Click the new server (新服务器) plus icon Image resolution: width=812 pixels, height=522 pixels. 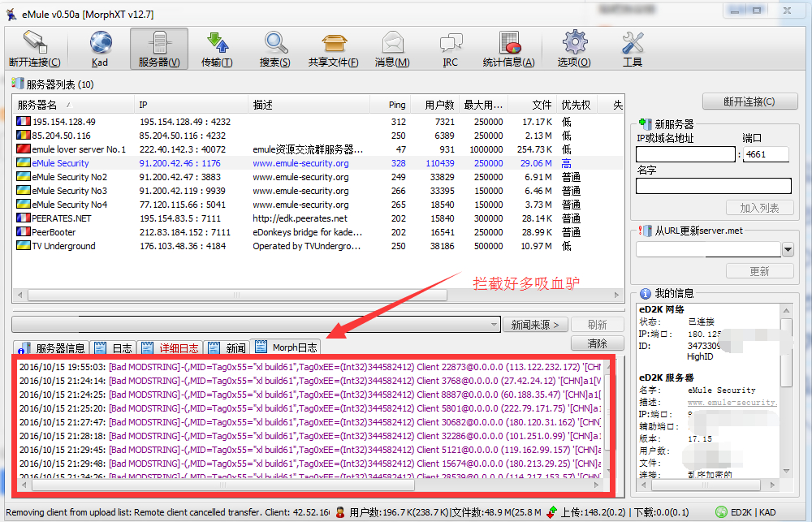click(x=645, y=123)
